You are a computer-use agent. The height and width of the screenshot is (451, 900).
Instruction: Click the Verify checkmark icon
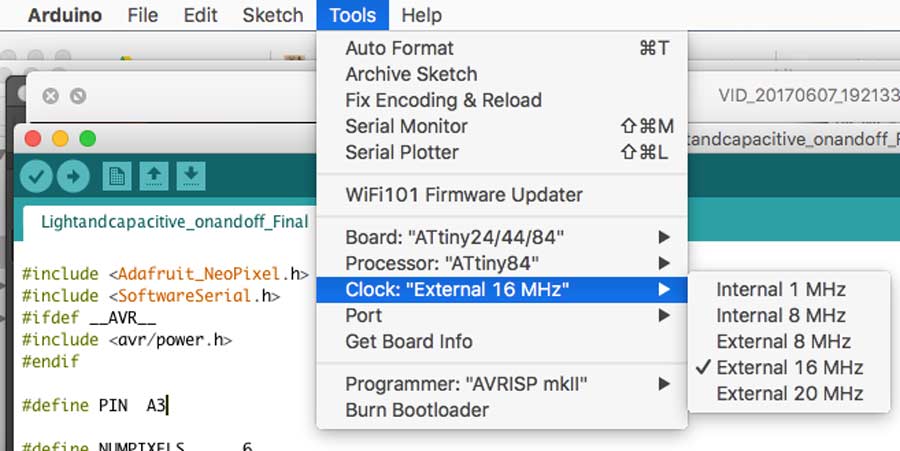pyautogui.click(x=36, y=176)
